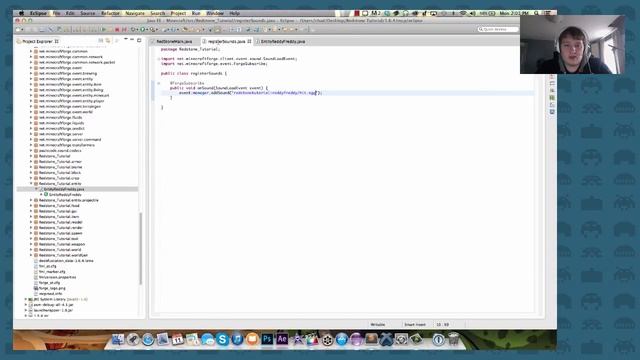
Task: Expand net.minecraftforge.common package
Action: pos(31,51)
